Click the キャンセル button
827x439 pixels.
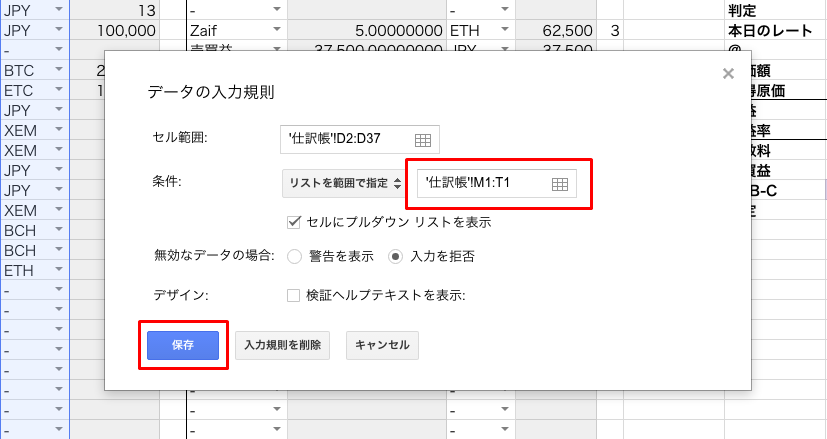[x=382, y=345]
